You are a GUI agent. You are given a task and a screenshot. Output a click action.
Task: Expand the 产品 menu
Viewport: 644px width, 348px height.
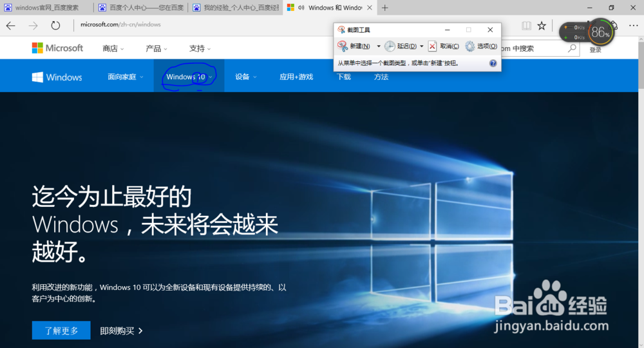tap(156, 48)
